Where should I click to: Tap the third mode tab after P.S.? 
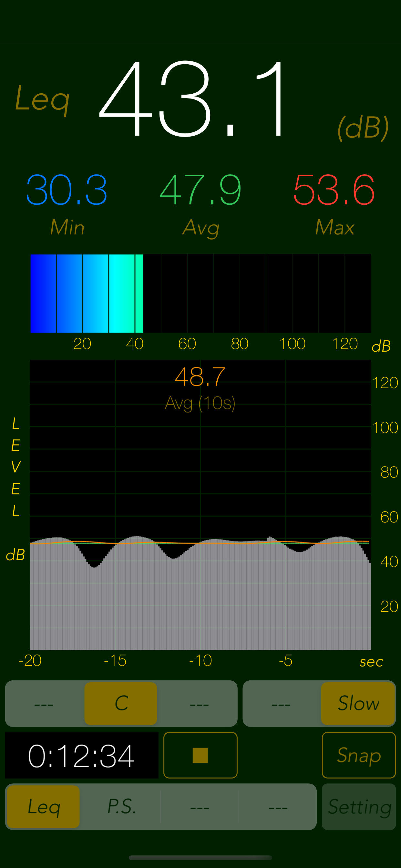tap(200, 807)
